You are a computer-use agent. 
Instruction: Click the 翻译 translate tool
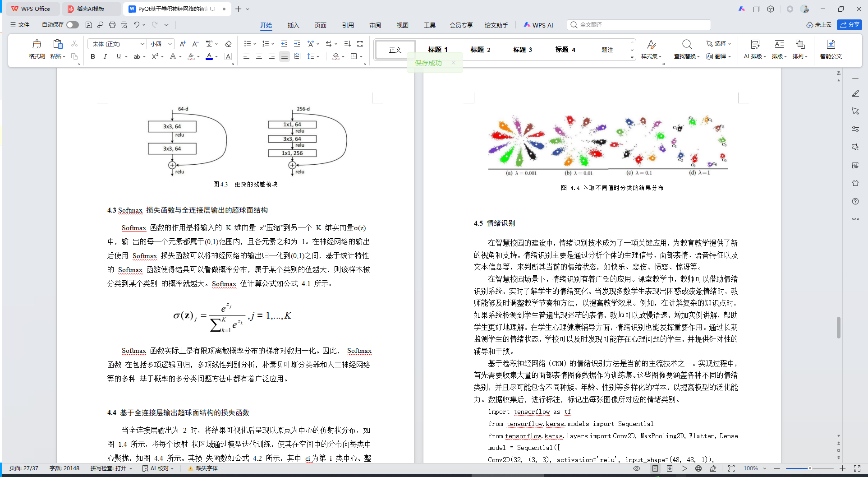[x=718, y=56]
